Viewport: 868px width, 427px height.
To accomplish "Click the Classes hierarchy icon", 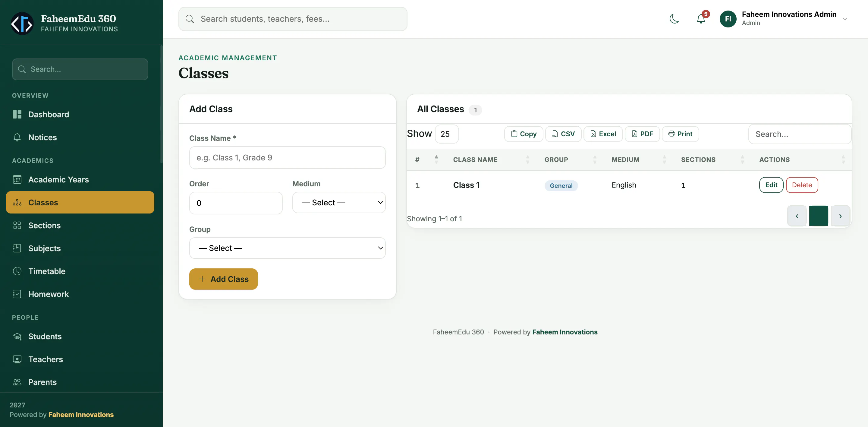I will (17, 203).
